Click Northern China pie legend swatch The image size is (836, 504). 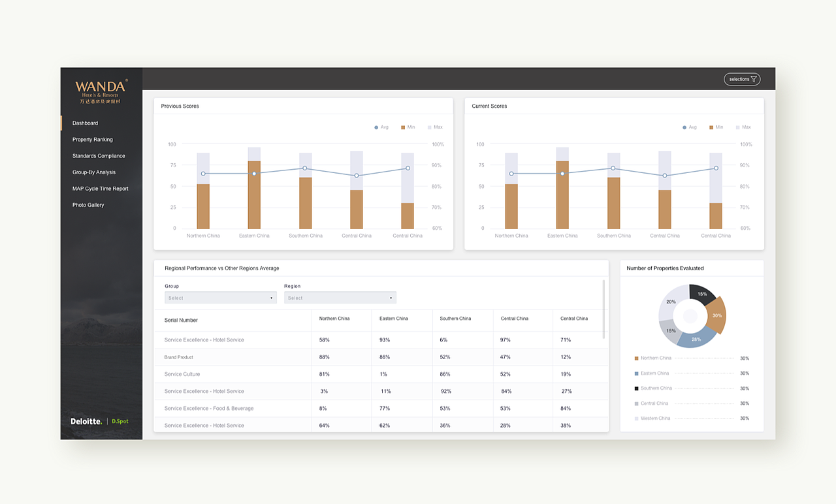pos(636,358)
